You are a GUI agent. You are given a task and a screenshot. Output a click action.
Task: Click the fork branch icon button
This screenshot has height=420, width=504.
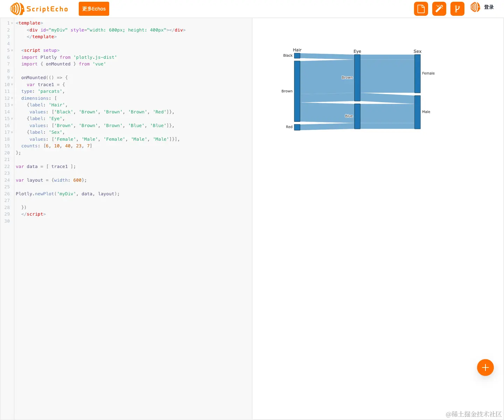(457, 9)
